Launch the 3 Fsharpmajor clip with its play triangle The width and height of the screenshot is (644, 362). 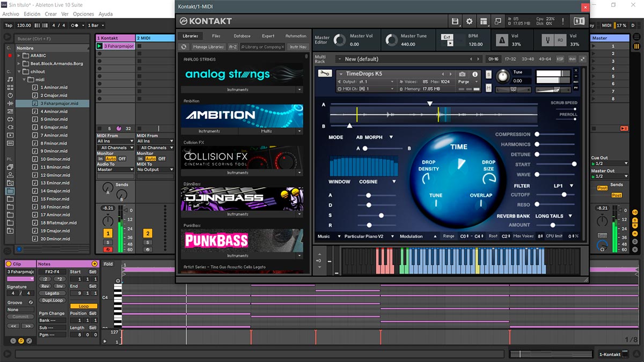100,46
